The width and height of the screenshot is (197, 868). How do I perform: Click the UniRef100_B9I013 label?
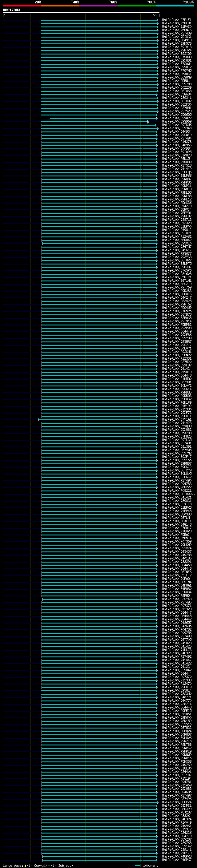tap(176, 47)
